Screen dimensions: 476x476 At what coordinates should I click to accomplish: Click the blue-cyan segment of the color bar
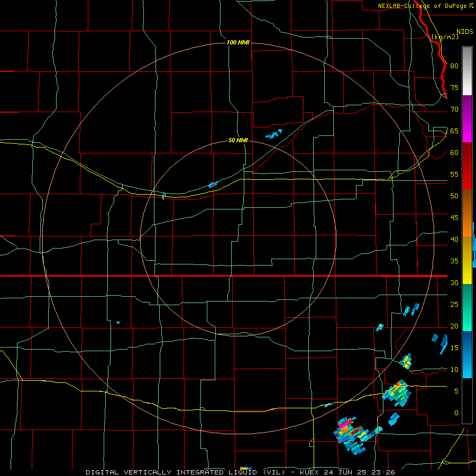tap(467, 354)
